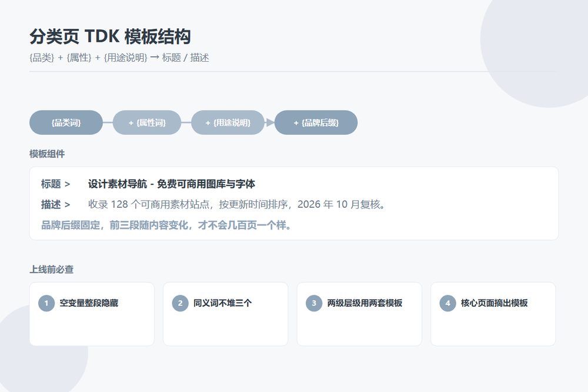Click the card text 两级层级用两套模板

point(365,303)
